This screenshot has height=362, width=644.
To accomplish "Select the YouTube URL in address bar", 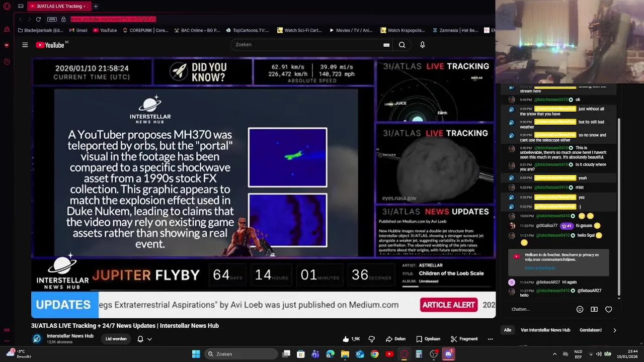I will (x=113, y=19).
